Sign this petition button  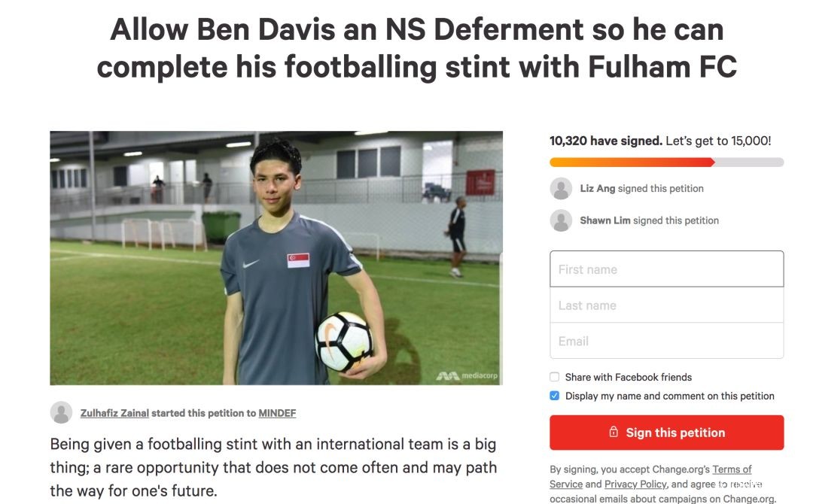[667, 433]
